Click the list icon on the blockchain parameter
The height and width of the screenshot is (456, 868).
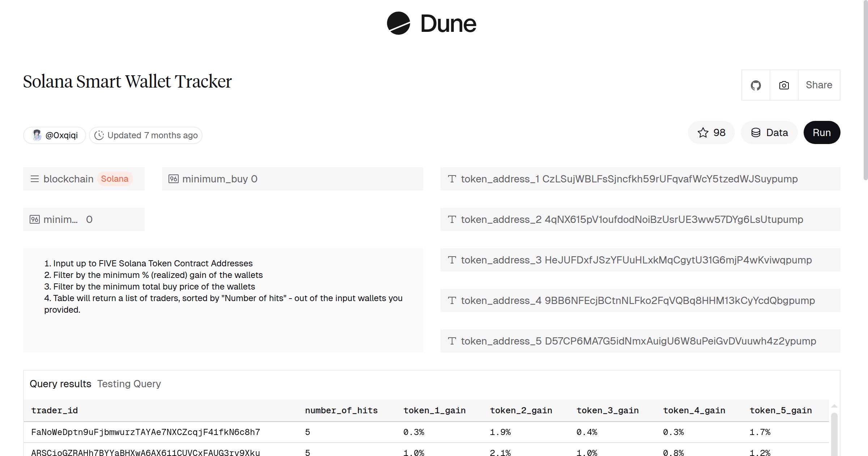tap(35, 178)
